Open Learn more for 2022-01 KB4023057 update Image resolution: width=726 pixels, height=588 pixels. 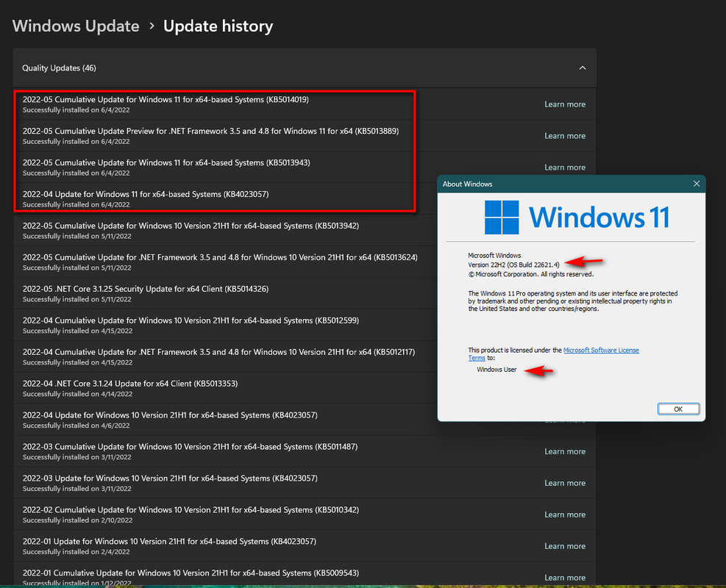click(565, 546)
